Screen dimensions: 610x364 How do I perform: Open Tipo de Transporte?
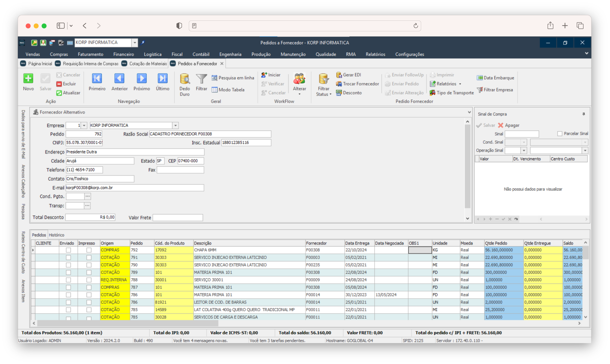[451, 93]
